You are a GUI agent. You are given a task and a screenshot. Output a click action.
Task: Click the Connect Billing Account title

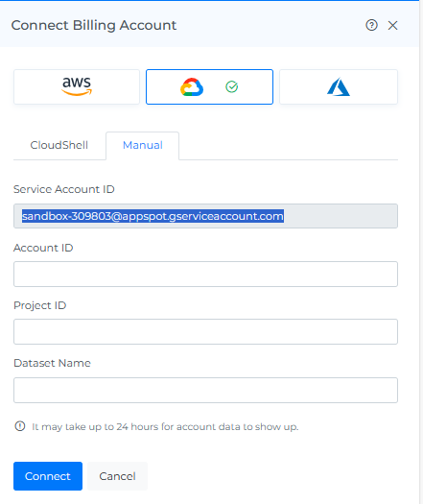(94, 25)
